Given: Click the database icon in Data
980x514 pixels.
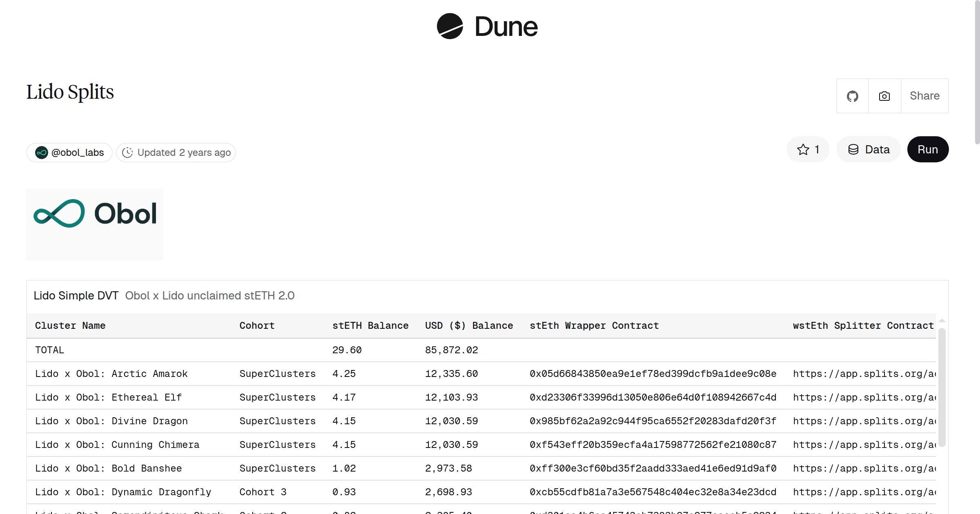Looking at the screenshot, I should 853,150.
